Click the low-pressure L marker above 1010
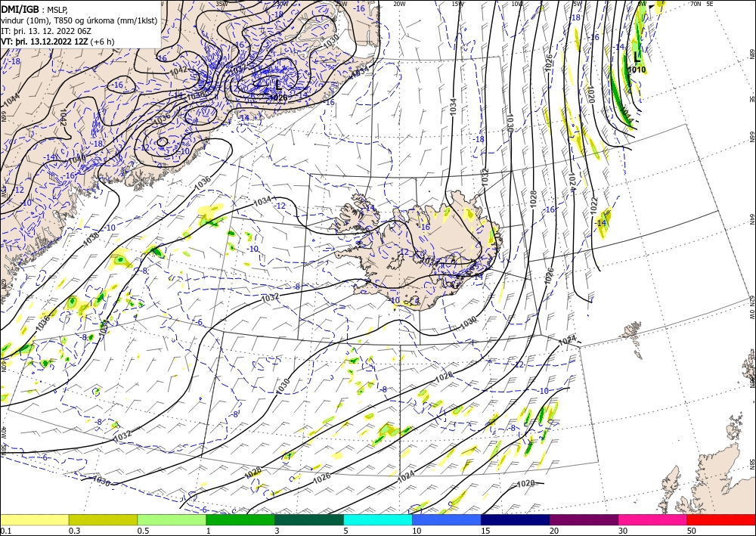 tap(637, 58)
